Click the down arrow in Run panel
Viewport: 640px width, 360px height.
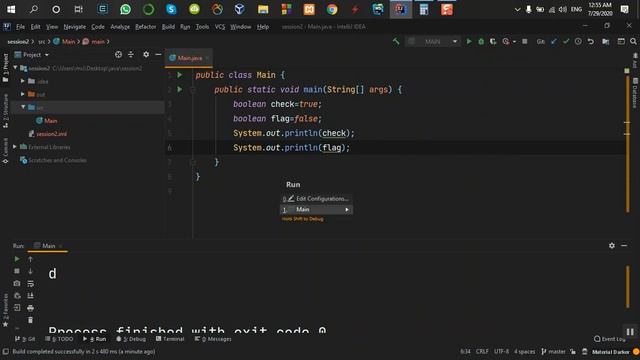(x=30, y=271)
